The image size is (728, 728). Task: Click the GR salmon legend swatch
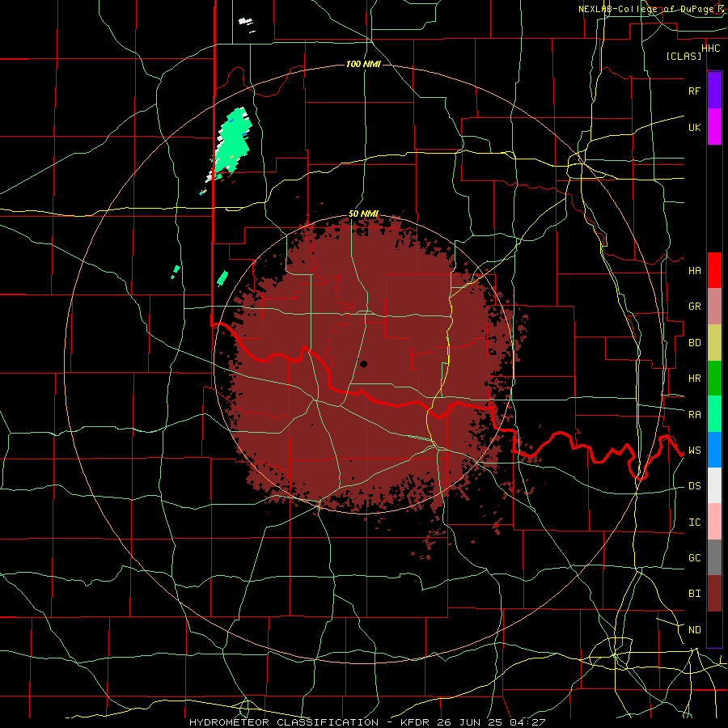[714, 307]
